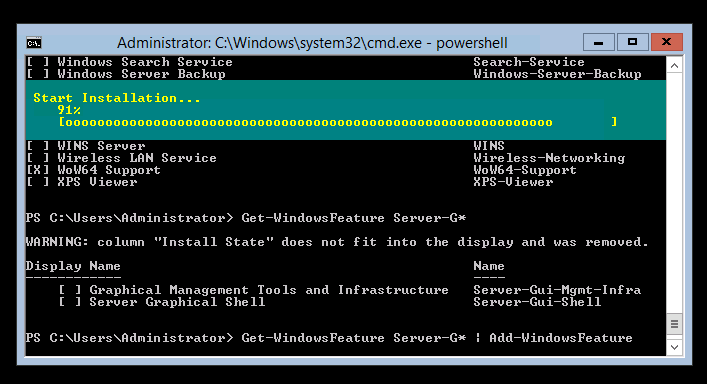This screenshot has height=384, width=707.
Task: Maximize the command prompt window
Action: click(x=632, y=42)
